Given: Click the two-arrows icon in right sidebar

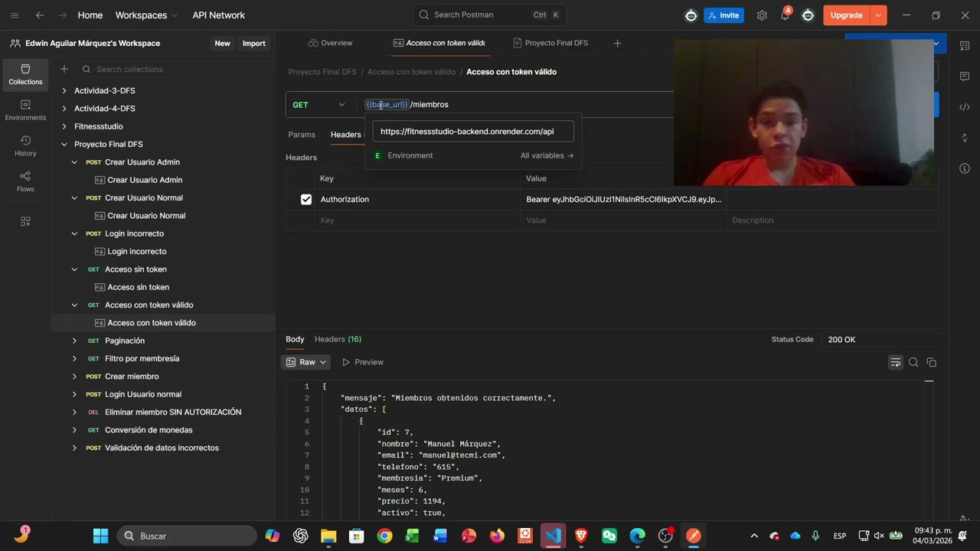Looking at the screenshot, I should 965,138.
